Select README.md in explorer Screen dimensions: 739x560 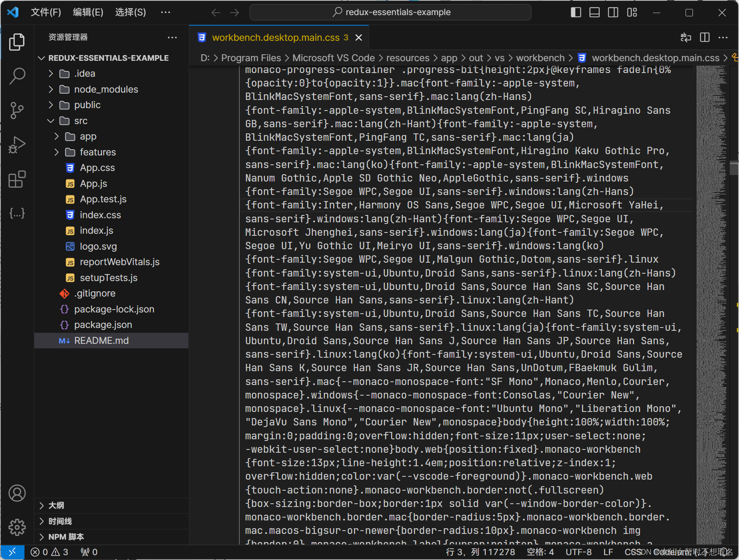[111, 341]
